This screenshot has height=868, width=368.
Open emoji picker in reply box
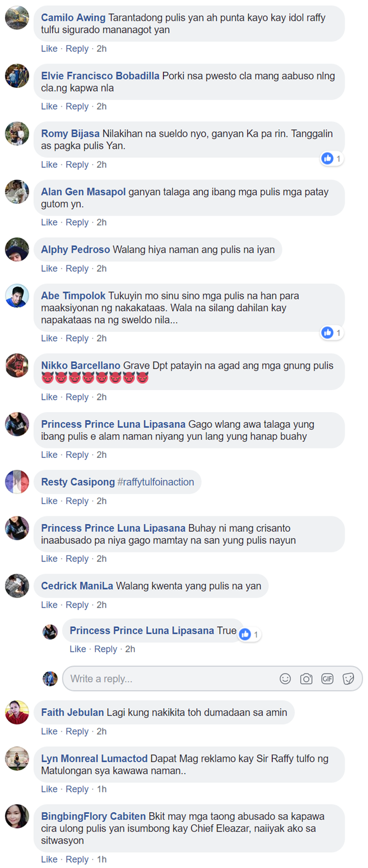[x=285, y=678]
